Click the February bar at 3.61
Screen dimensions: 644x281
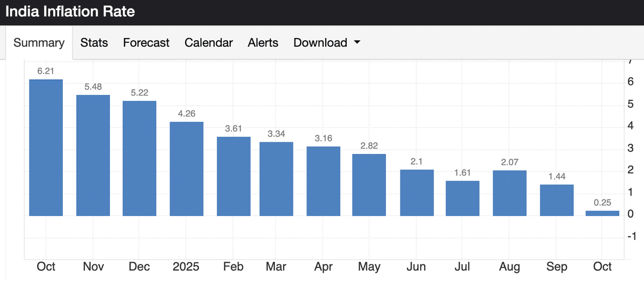click(x=233, y=176)
